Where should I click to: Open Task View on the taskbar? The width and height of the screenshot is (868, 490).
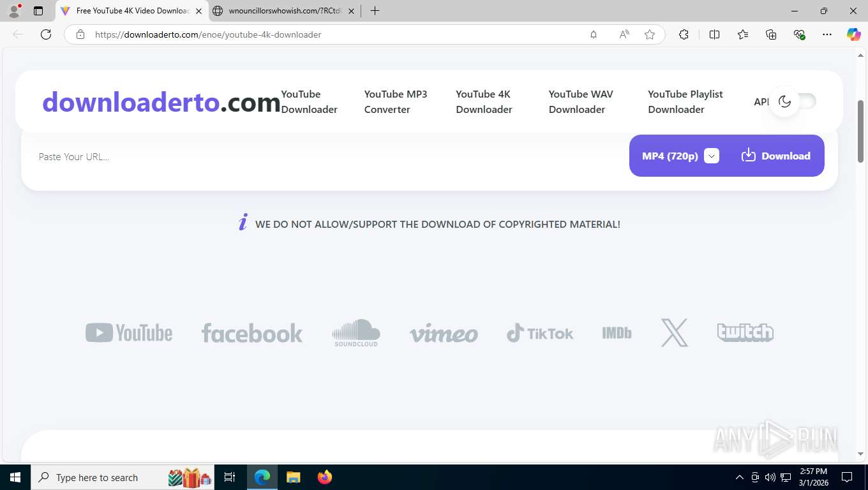point(230,477)
